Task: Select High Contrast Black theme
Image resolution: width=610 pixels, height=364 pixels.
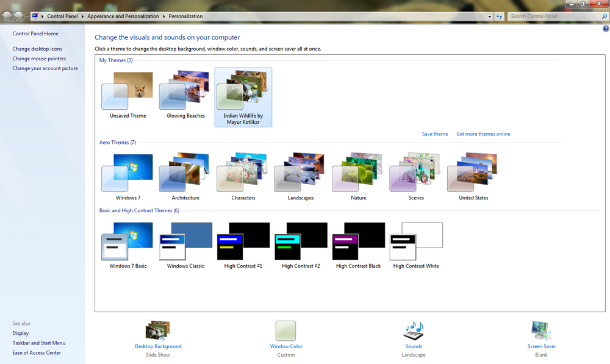Action: [x=358, y=245]
